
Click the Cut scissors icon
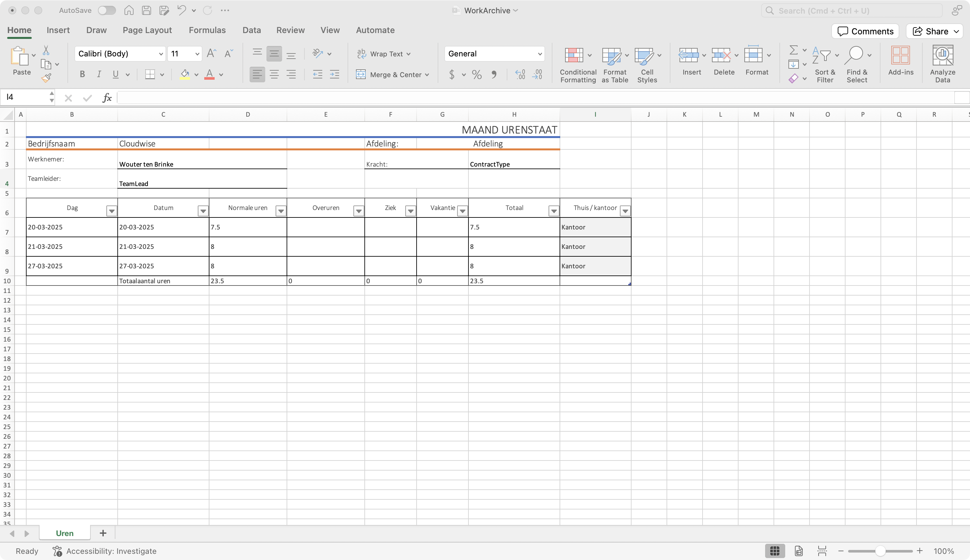(x=46, y=50)
